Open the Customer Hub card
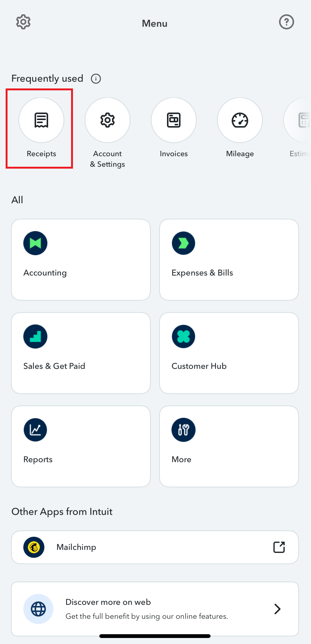 [229, 353]
